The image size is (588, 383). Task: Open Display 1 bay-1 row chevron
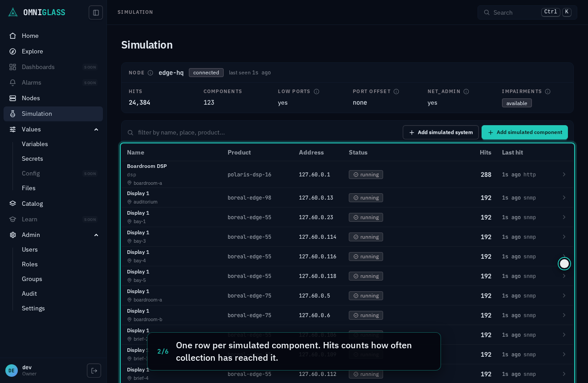[564, 217]
